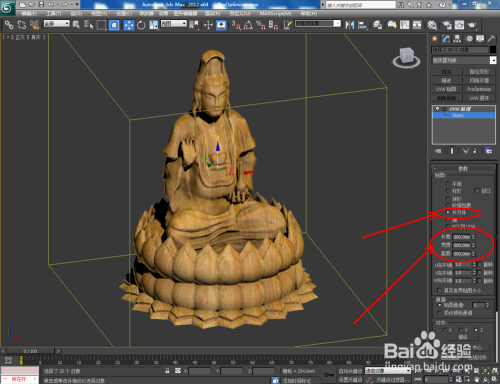This screenshot has width=500, height=384.
Task: Enable the Cap checkbox next to Cylindrical
Action: click(x=477, y=191)
